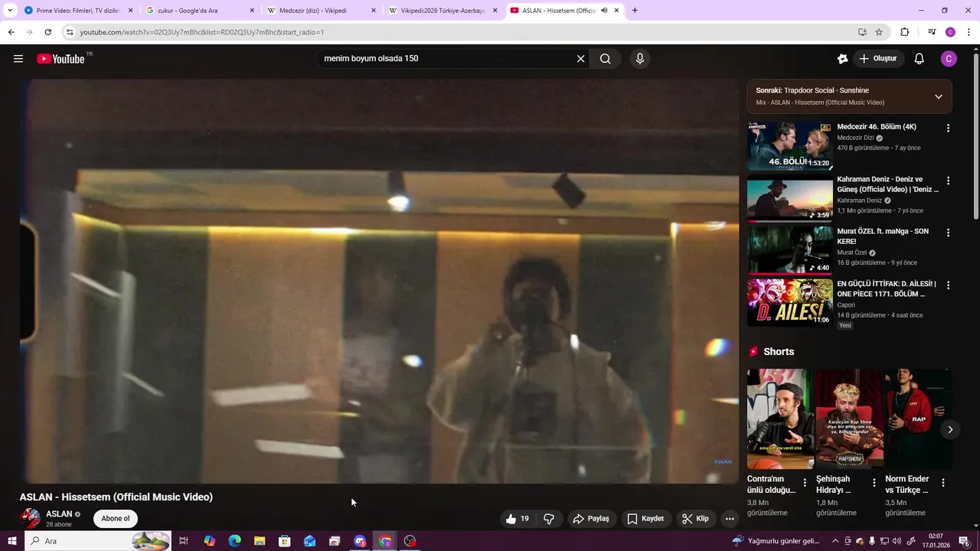This screenshot has width=980, height=551.
Task: Show hidden system tray icons
Action: 835,541
